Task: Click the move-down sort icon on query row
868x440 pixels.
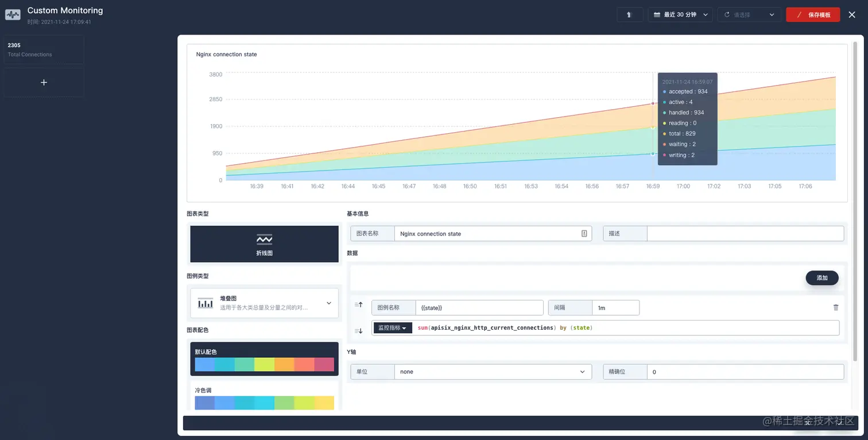Action: click(358, 330)
